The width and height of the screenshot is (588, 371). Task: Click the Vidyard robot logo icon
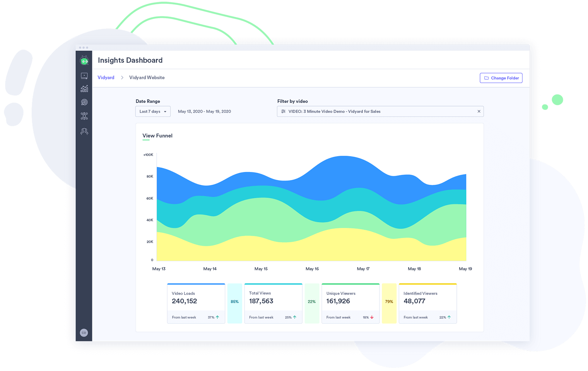tap(84, 61)
